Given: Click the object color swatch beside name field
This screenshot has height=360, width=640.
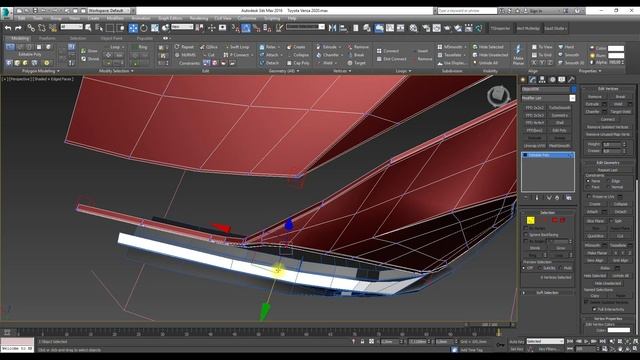Looking at the screenshot, I should 573,89.
